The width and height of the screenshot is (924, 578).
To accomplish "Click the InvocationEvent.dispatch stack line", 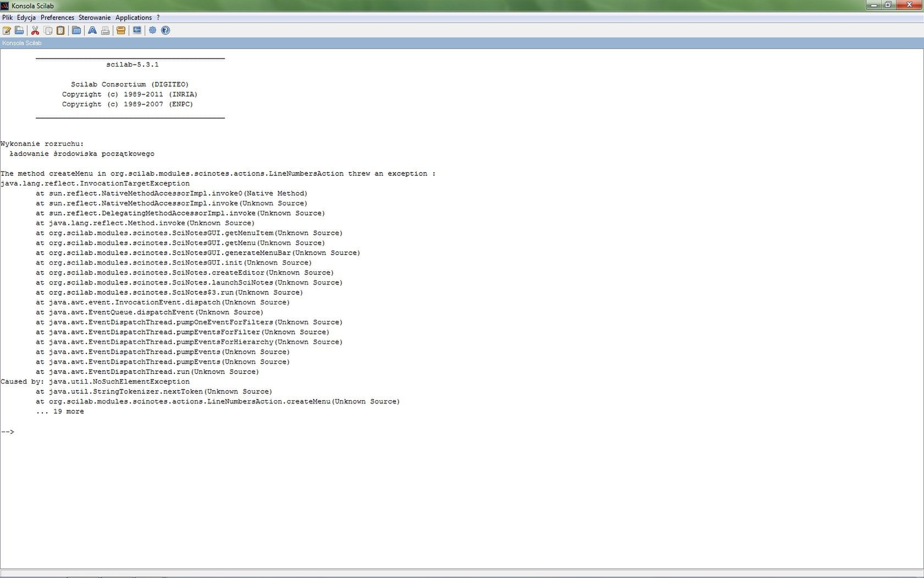I will [x=163, y=302].
